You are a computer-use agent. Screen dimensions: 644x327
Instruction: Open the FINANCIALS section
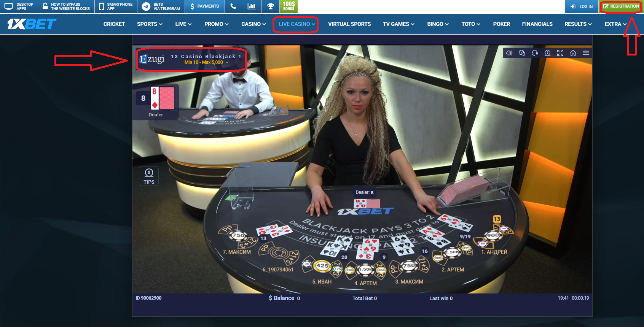pyautogui.click(x=537, y=24)
